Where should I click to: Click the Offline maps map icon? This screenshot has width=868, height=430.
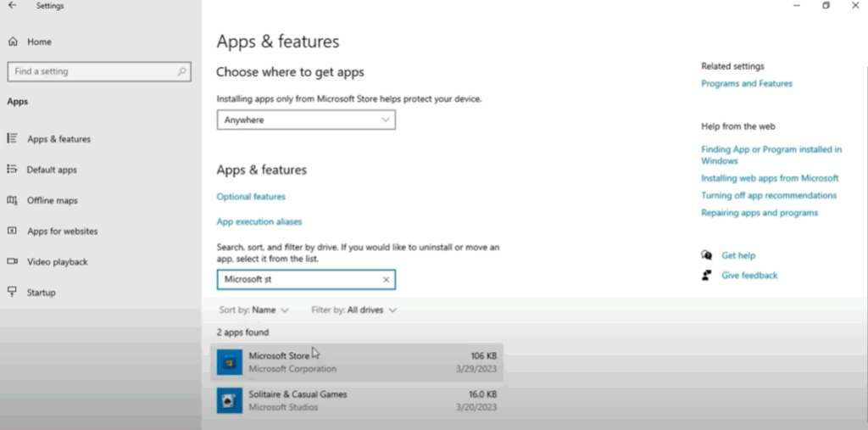pyautogui.click(x=12, y=200)
